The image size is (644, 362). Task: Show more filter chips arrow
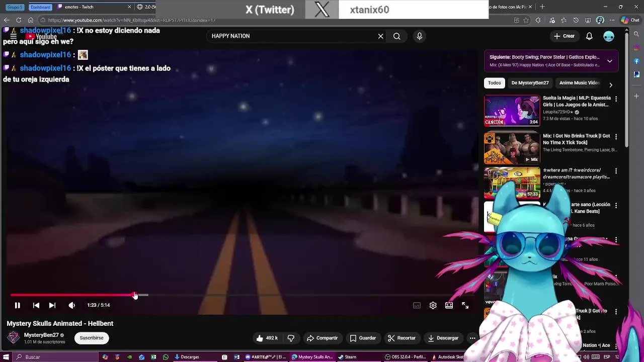click(611, 85)
